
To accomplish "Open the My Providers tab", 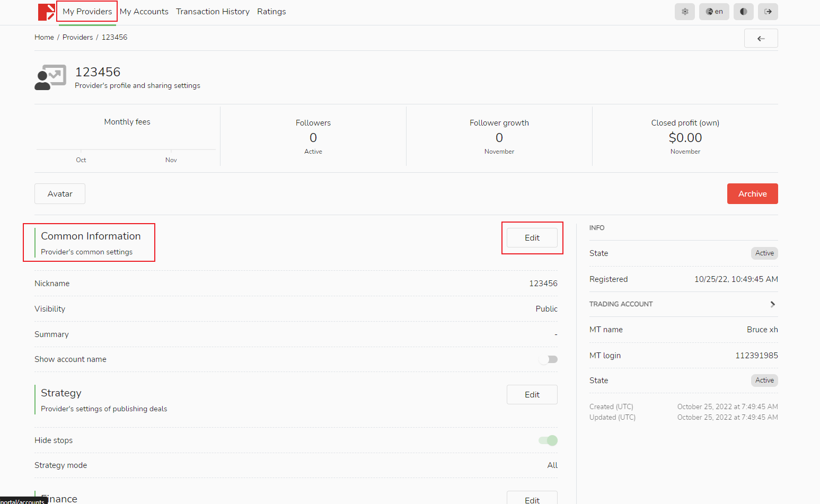I will pos(87,12).
